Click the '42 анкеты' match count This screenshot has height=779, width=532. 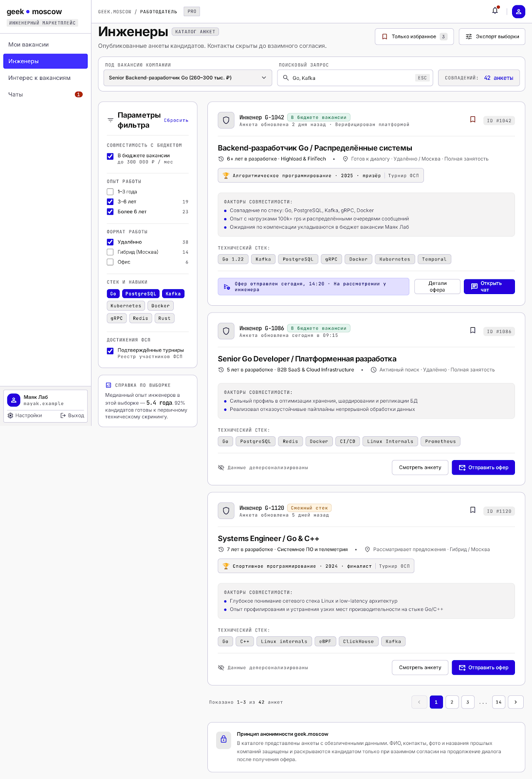(x=499, y=78)
